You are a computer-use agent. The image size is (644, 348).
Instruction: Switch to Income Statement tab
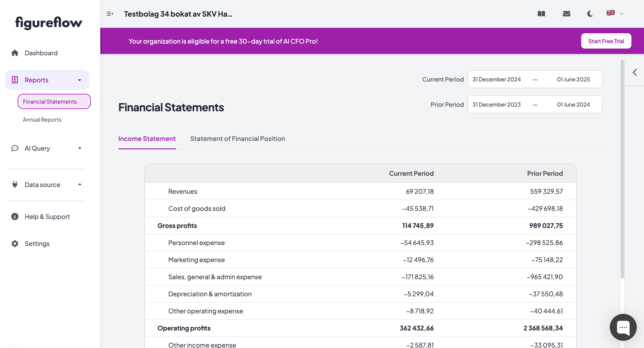tap(147, 139)
